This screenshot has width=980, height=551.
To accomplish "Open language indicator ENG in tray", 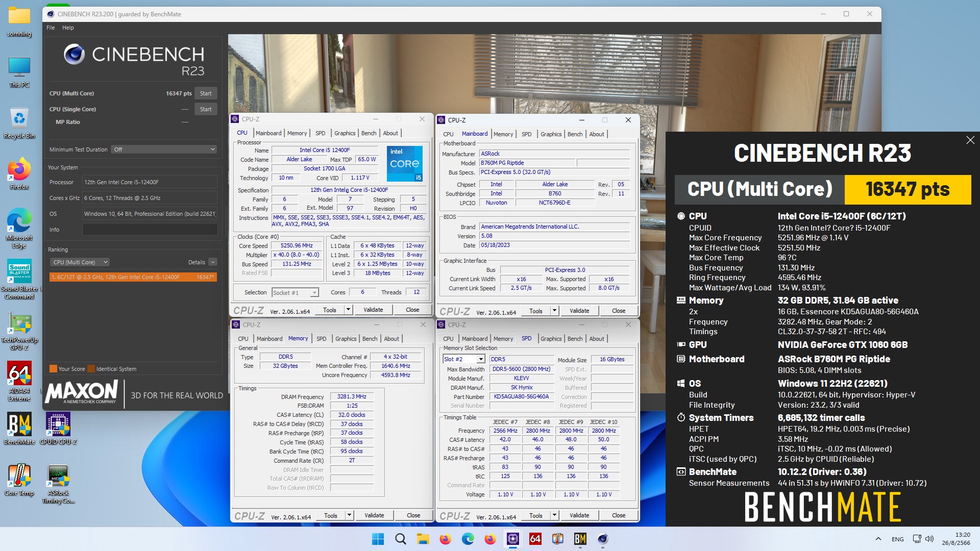I will tap(898, 539).
